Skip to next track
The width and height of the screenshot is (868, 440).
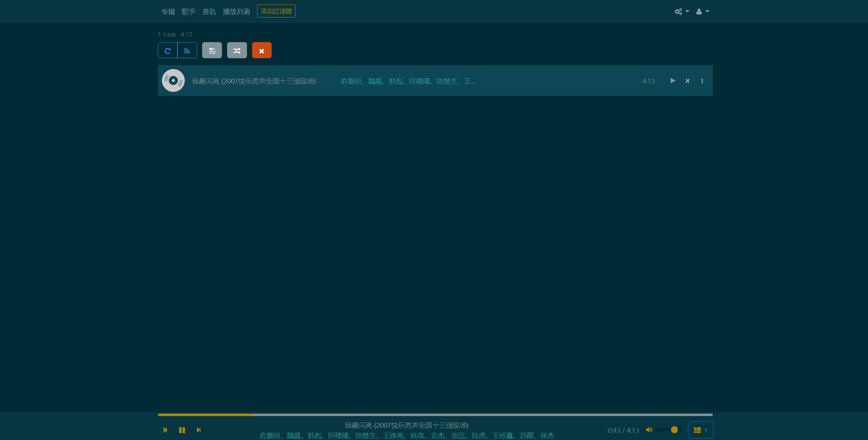click(x=199, y=430)
